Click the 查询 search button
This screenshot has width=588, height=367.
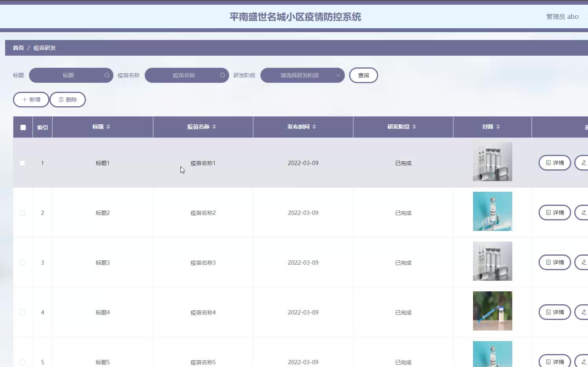point(364,75)
